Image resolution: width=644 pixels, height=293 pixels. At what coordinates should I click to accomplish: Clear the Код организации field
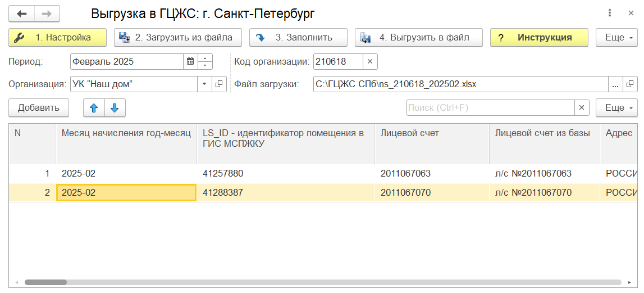point(370,61)
